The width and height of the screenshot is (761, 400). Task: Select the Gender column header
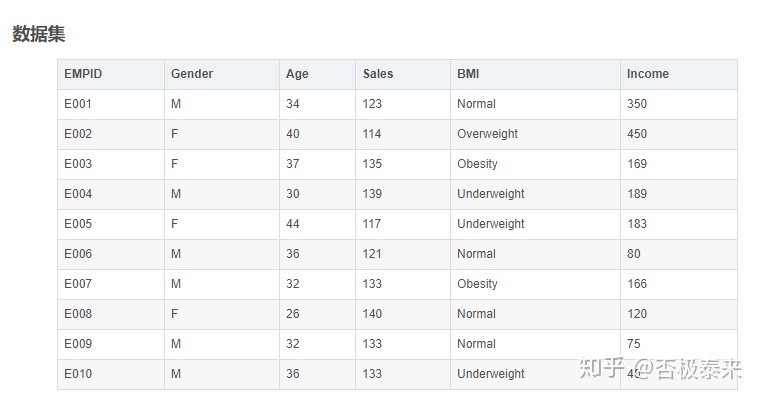(x=192, y=74)
